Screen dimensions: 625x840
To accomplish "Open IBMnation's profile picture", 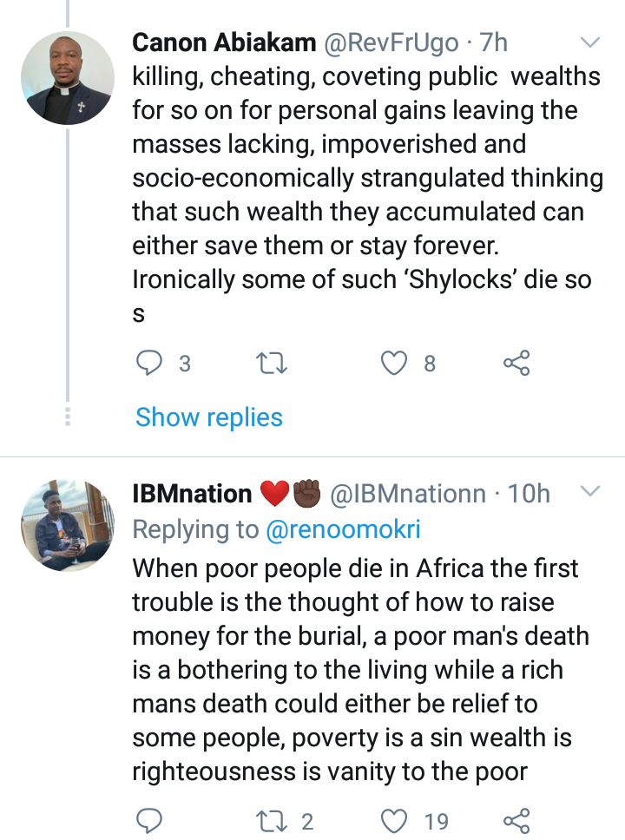I will pos(68,526).
